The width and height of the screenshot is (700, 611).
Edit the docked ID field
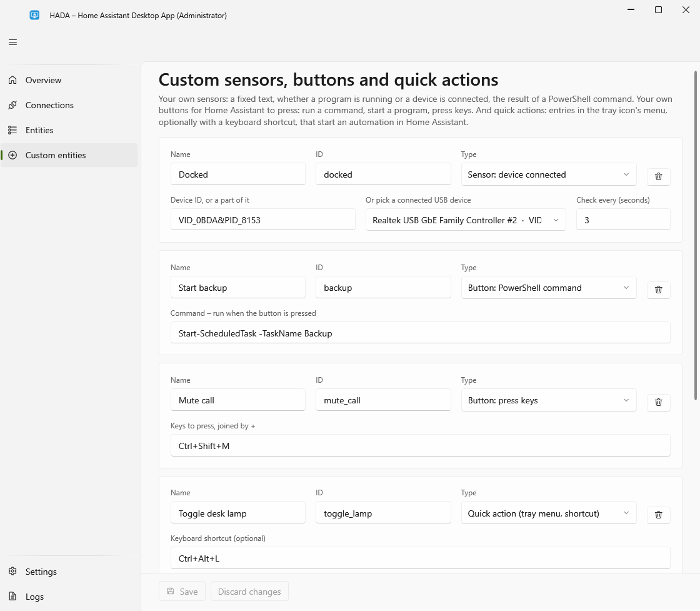tap(383, 174)
